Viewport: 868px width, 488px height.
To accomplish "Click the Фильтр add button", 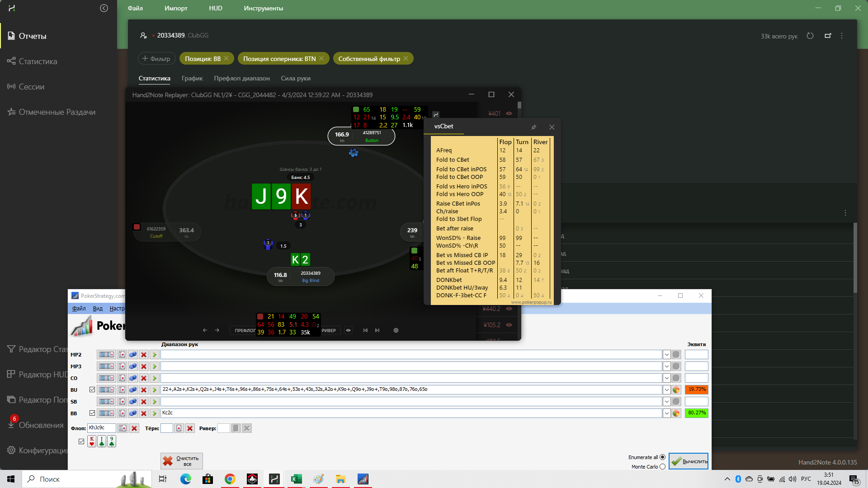I will click(156, 59).
